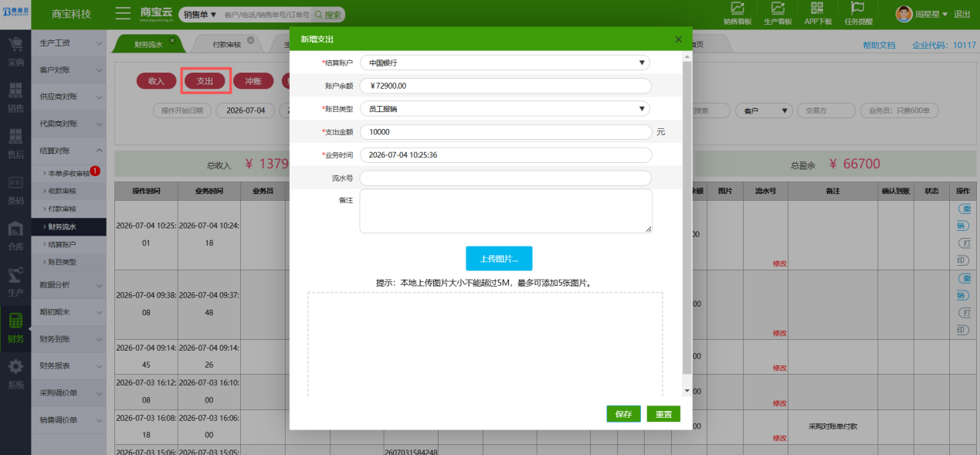Click the 流水号 input field
Viewport: 980px width, 455px height.
tap(506, 178)
